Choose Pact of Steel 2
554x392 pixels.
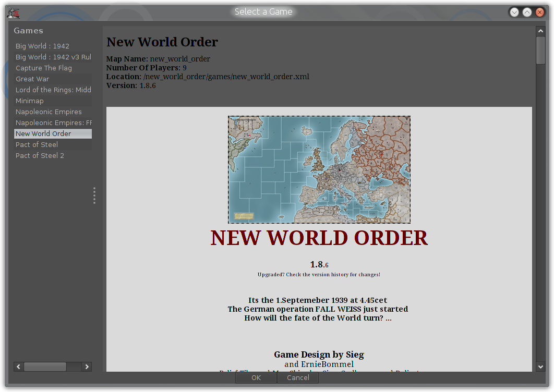53,155
